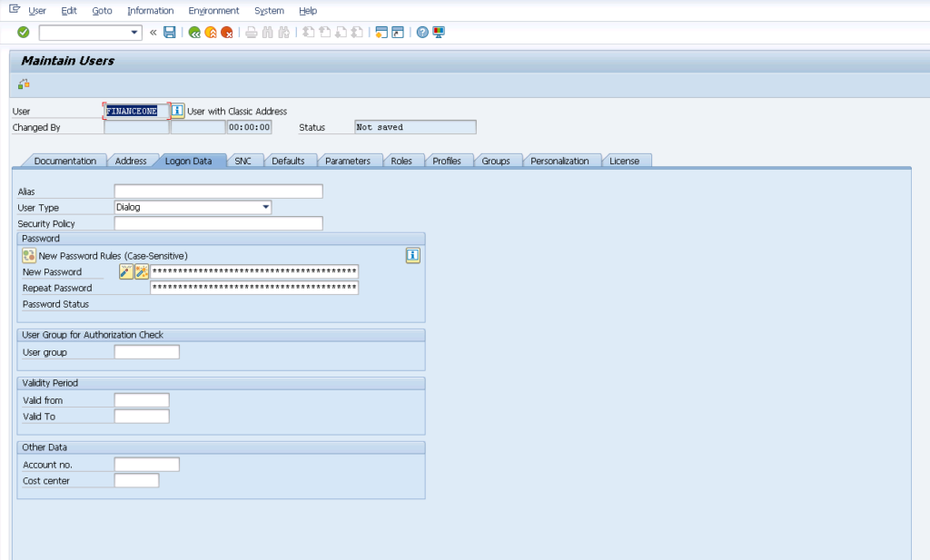Viewport: 930px width, 560px height.
Task: Click the Cost center input field
Action: coord(136,480)
